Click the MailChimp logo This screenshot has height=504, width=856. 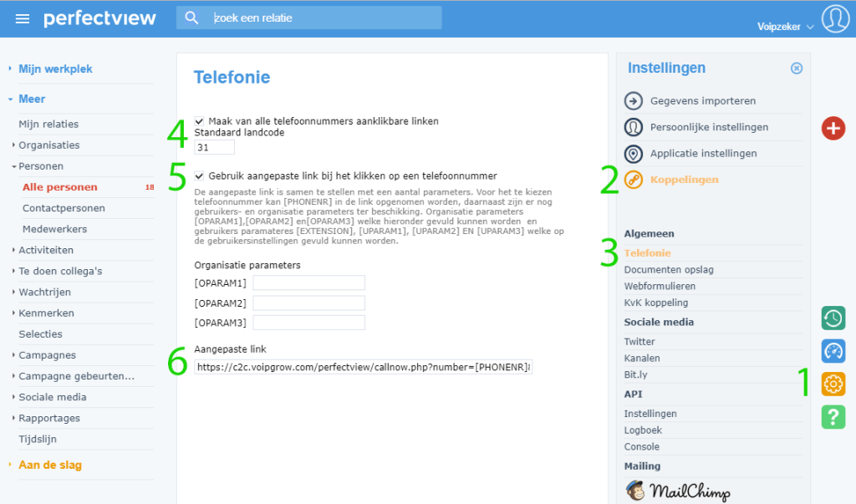[x=677, y=491]
